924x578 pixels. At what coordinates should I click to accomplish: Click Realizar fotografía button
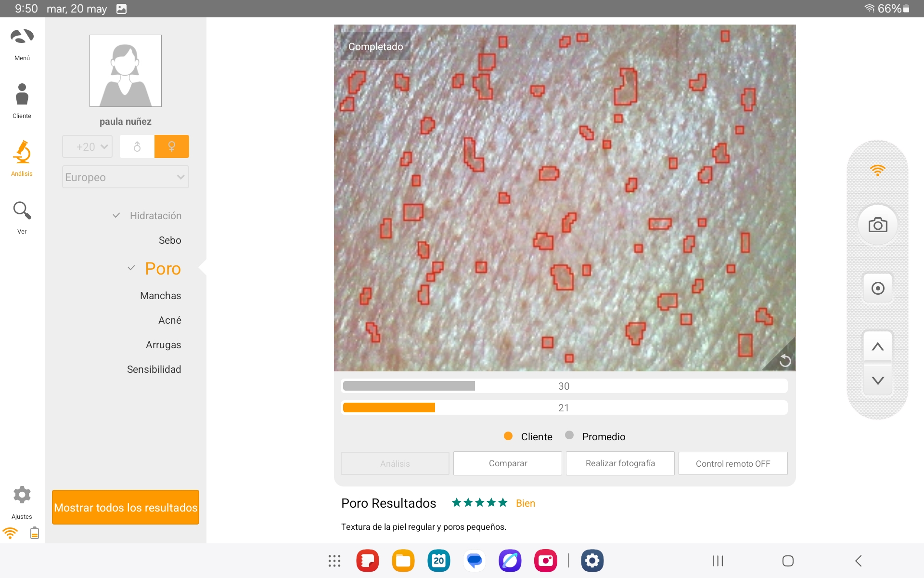tap(620, 463)
